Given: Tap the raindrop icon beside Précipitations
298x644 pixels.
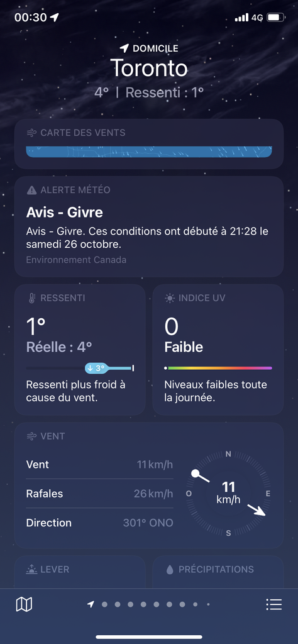Looking at the screenshot, I should (x=170, y=569).
